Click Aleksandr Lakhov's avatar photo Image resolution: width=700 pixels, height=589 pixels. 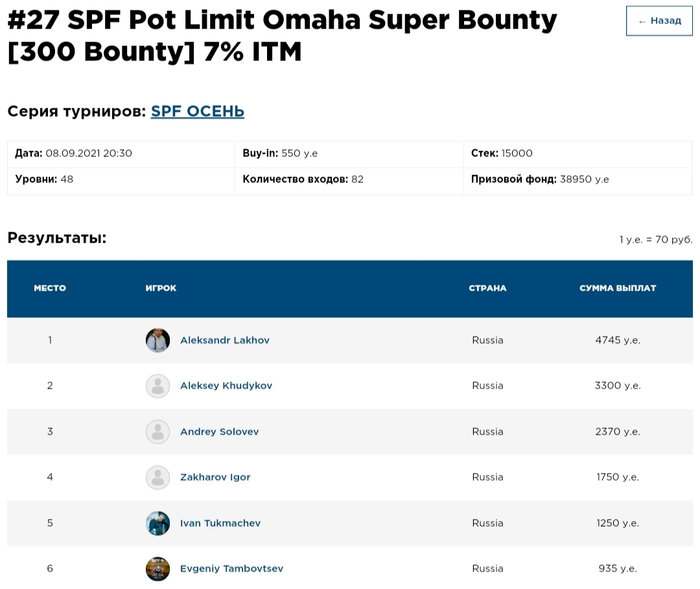tap(158, 340)
